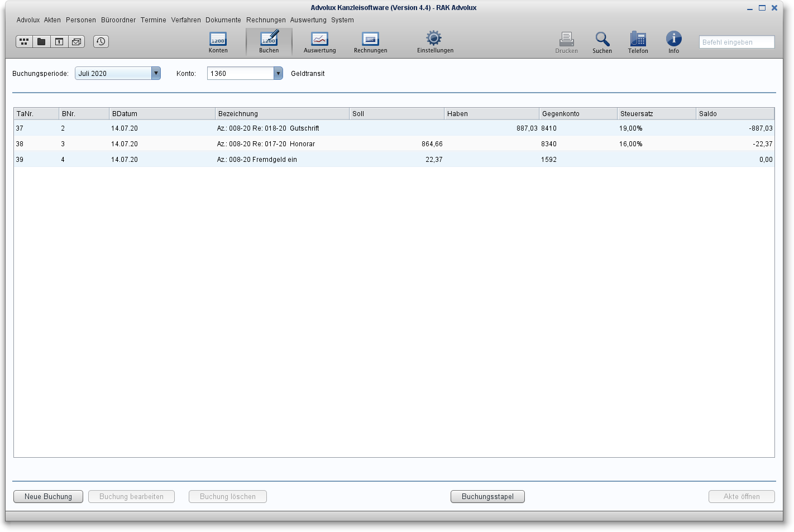
Task: Sort by the Steuersatz column header
Action: click(x=657, y=113)
